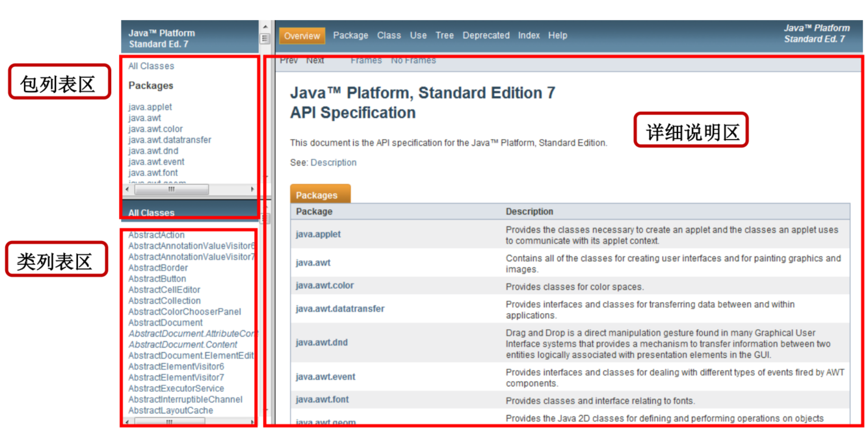The image size is (868, 428).
Task: Click left arrow of packages list horizontal scrollbar
Action: [127, 190]
